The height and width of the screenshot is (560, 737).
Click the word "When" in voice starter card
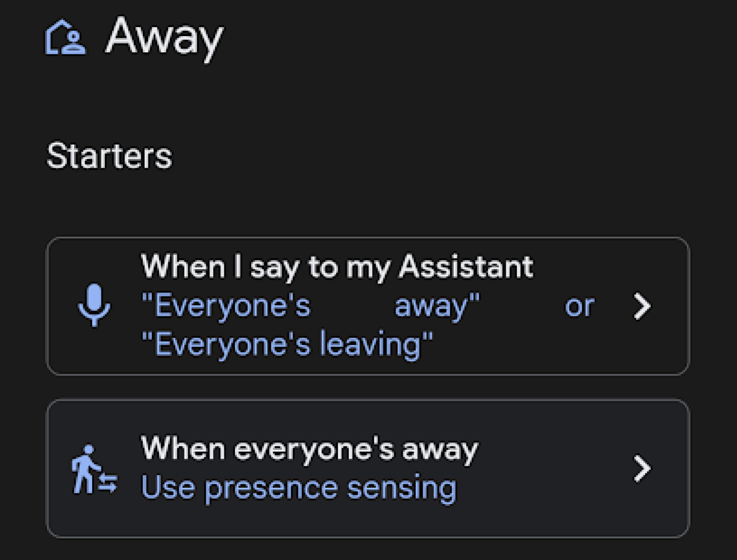click(x=183, y=266)
